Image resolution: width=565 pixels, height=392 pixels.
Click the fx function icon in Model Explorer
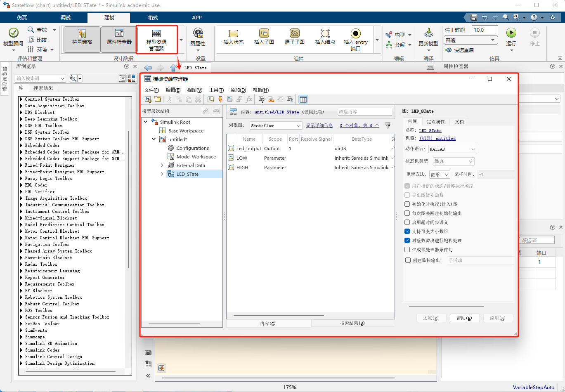tap(249, 99)
